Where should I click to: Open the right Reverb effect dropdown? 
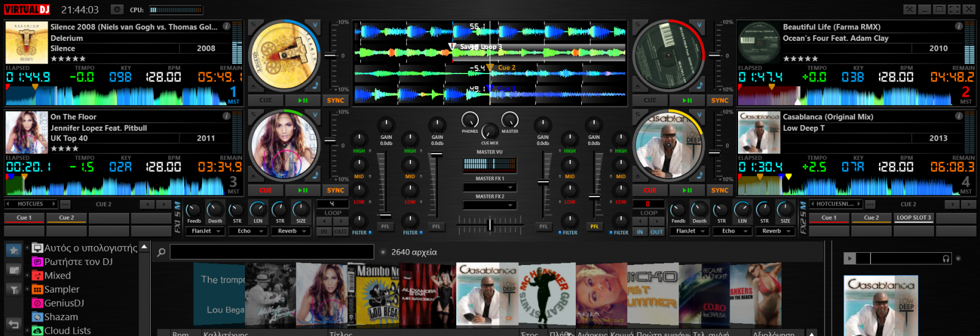776,231
